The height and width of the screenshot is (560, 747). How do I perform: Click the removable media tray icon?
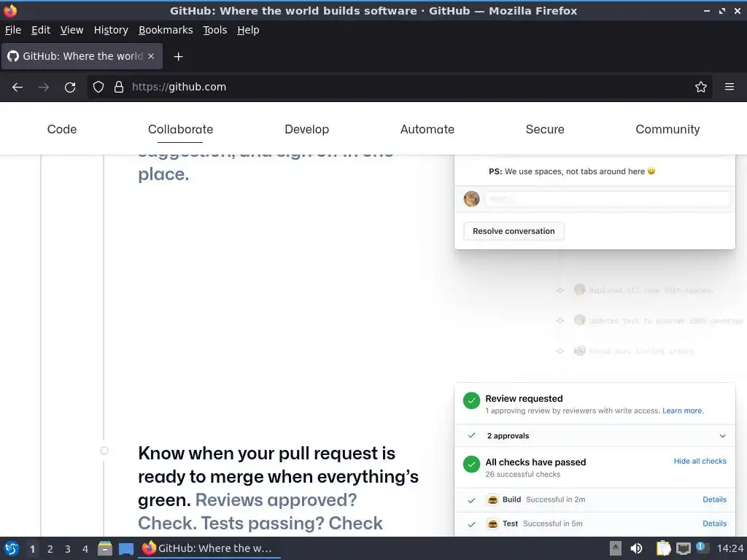pos(616,548)
